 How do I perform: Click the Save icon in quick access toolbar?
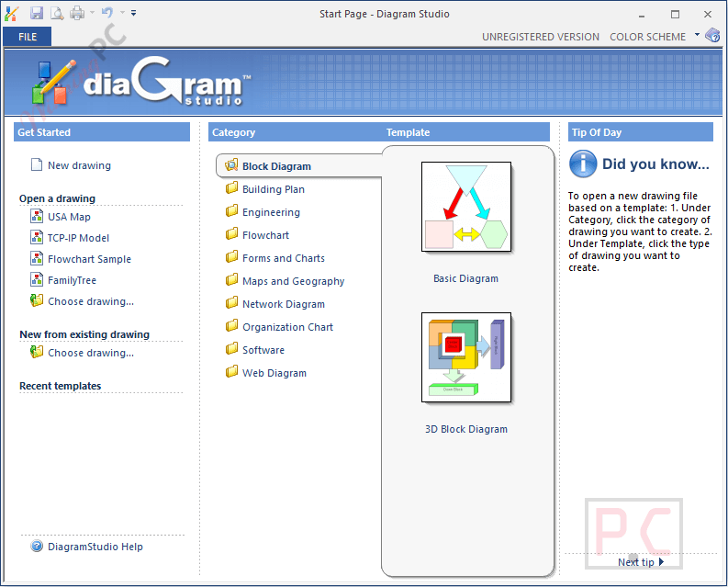pos(37,13)
